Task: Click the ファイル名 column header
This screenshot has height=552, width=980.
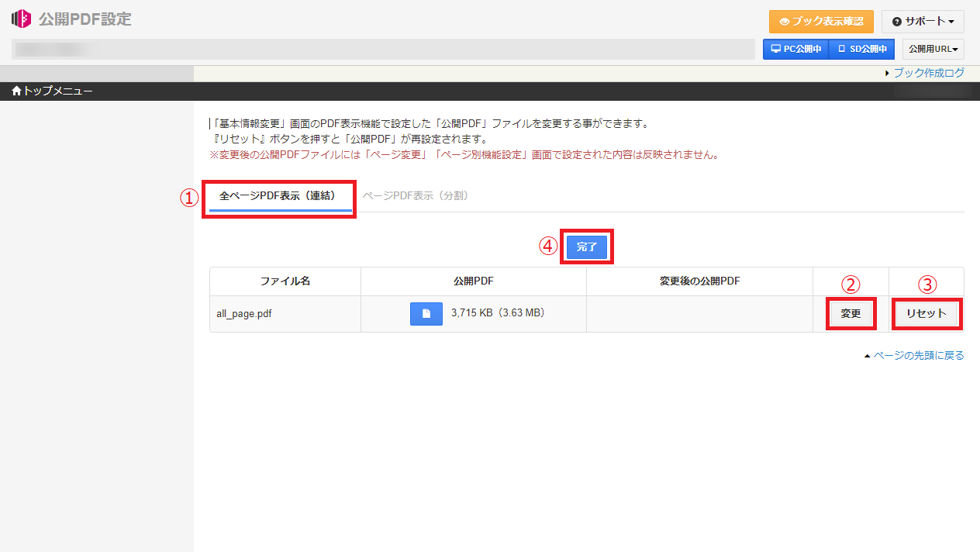Action: point(285,281)
